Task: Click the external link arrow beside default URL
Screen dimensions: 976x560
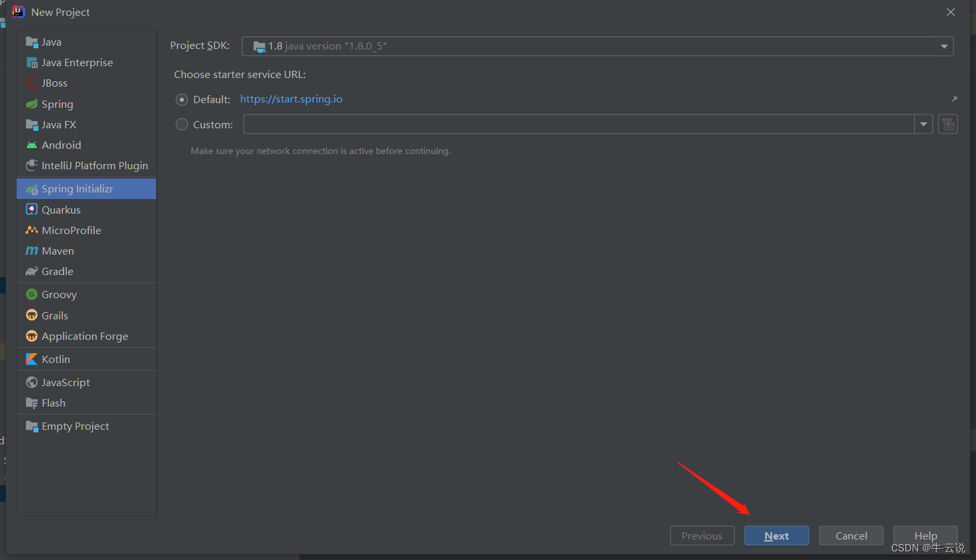Action: coord(954,99)
